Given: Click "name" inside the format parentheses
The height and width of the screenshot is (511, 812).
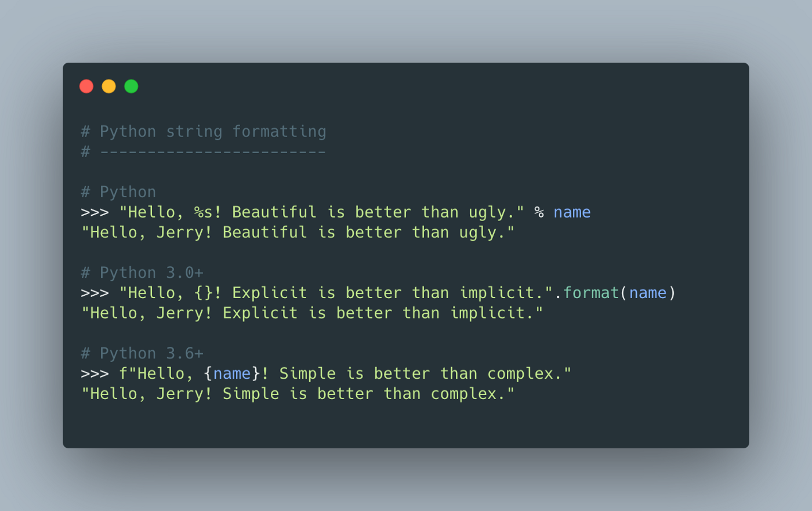Looking at the screenshot, I should click(648, 293).
